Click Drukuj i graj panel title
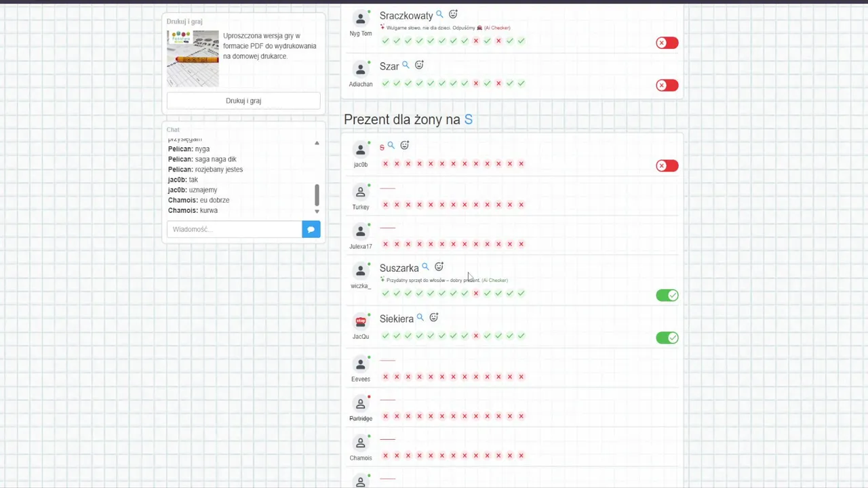The image size is (868, 488). (x=184, y=22)
